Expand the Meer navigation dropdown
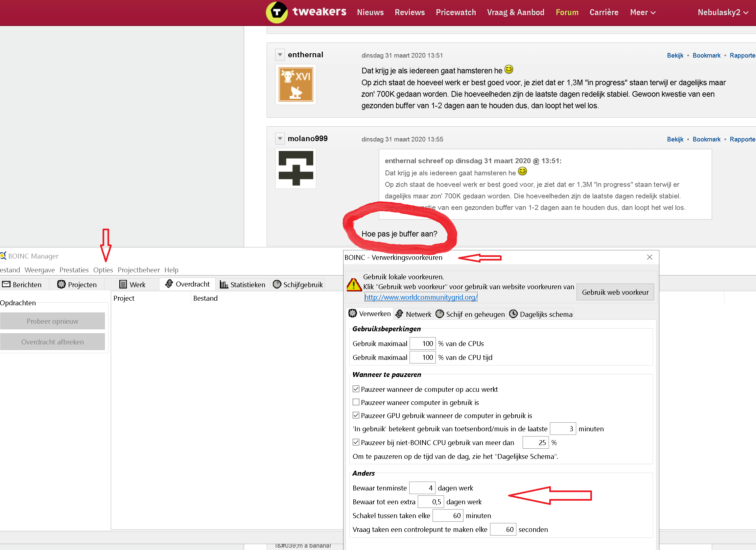This screenshot has width=756, height=550. pyautogui.click(x=642, y=12)
